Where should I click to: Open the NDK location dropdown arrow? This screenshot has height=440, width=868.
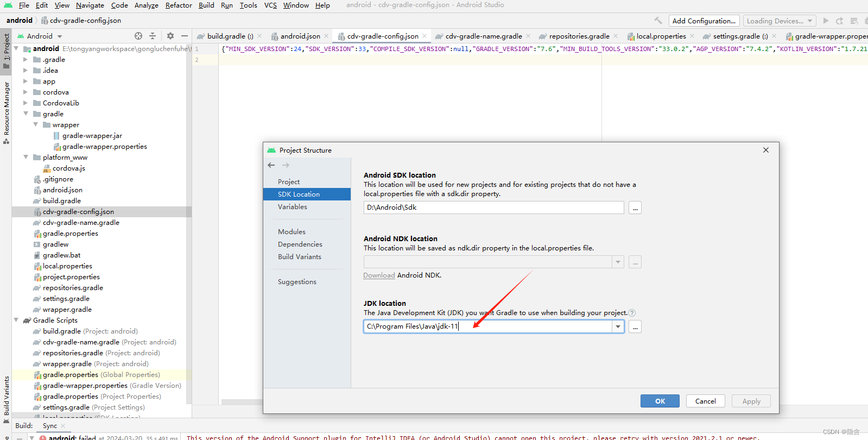point(618,262)
